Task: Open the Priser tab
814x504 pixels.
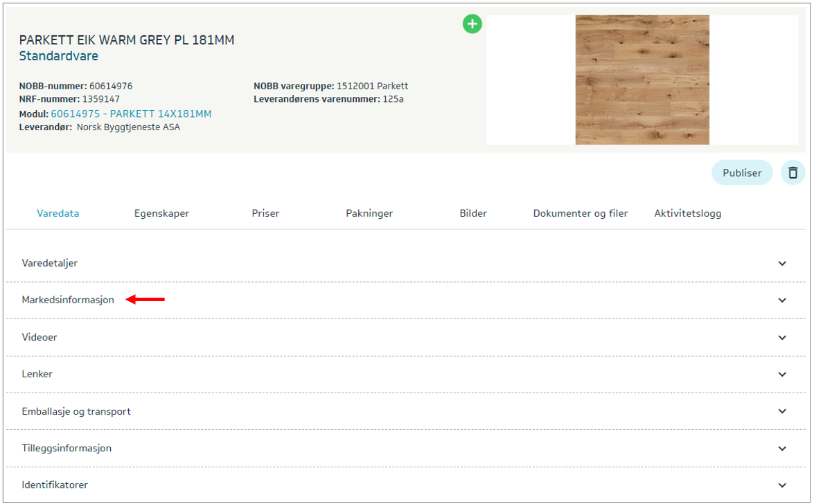Action: pyautogui.click(x=265, y=213)
